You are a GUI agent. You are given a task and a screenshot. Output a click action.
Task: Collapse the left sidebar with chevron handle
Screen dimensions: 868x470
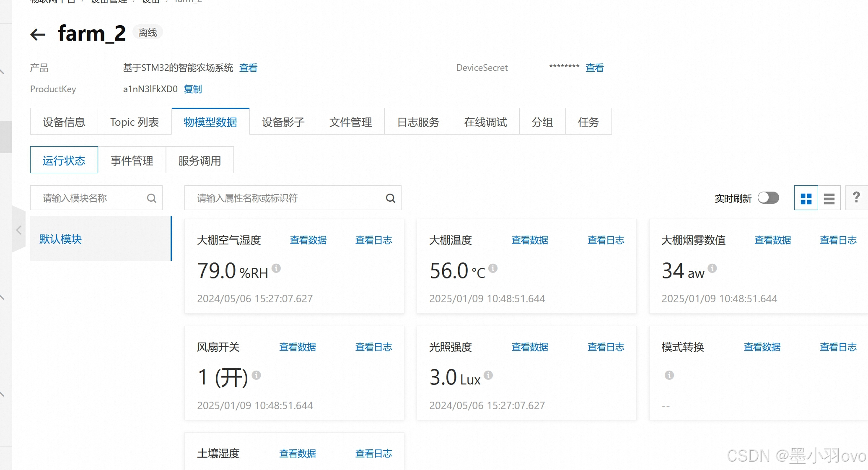[x=18, y=230]
